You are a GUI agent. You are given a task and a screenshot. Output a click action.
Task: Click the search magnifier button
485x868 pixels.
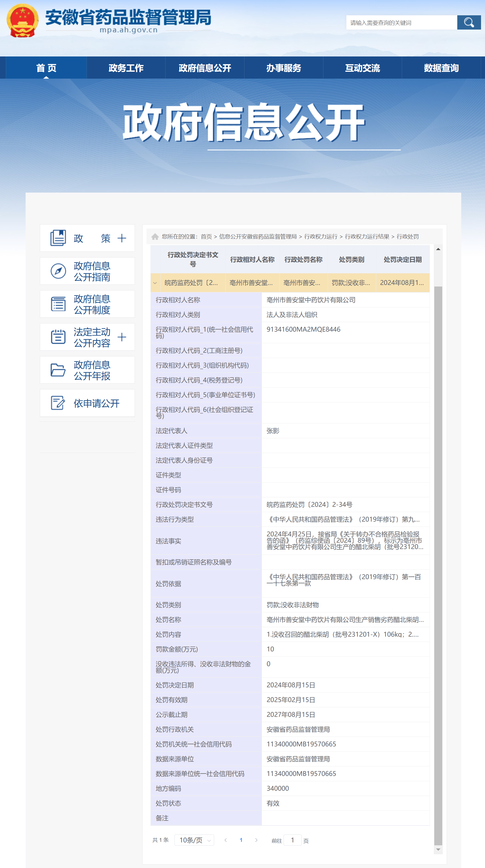(x=469, y=23)
